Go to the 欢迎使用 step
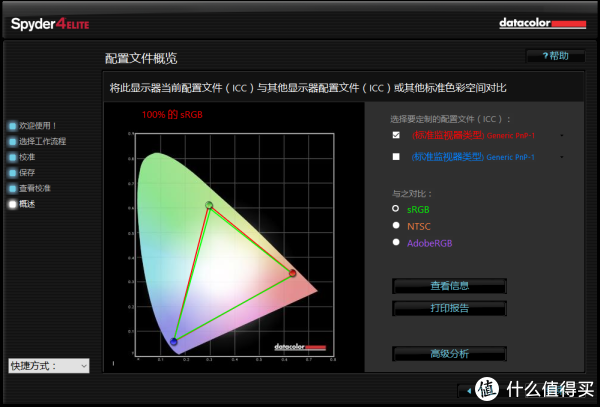Viewport: 600px width, 407px height. 38,125
